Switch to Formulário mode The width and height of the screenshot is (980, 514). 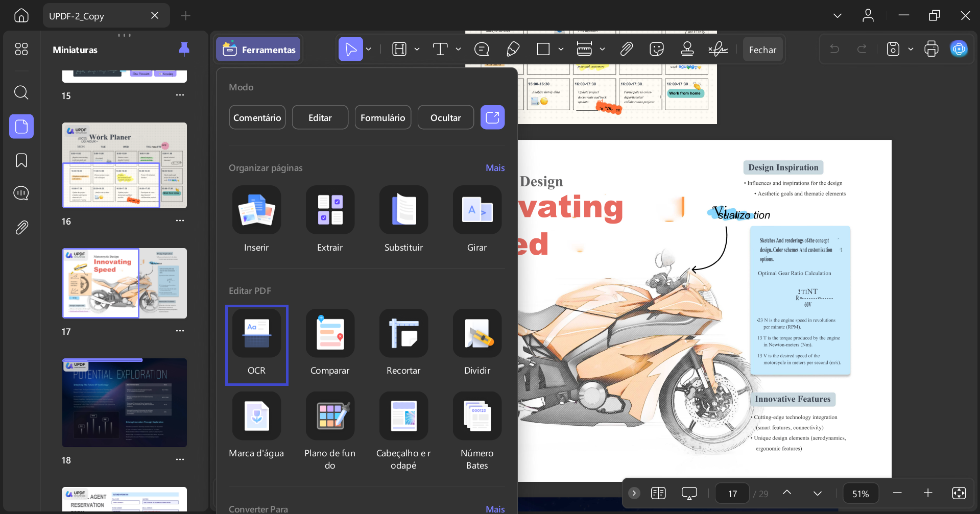(383, 117)
